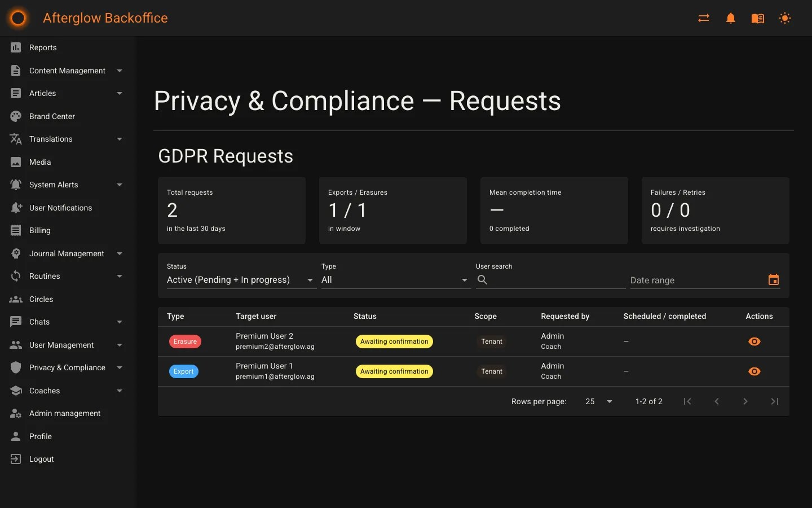Click the Brand Center palette icon

(16, 116)
